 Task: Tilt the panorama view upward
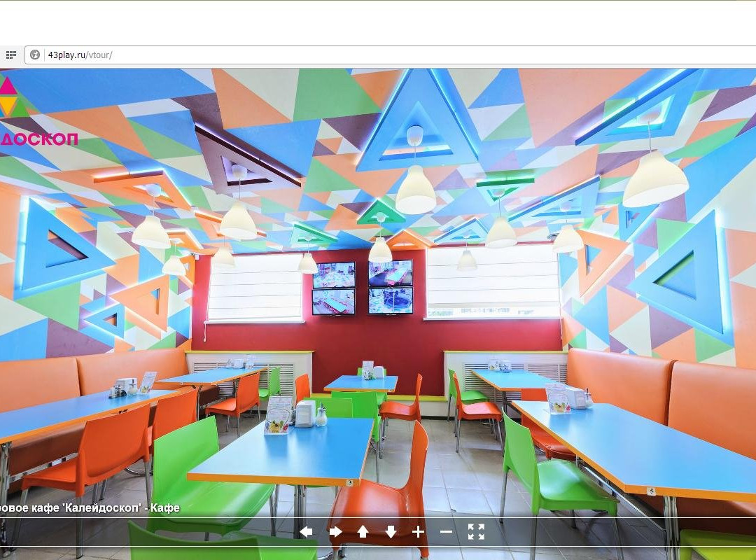pyautogui.click(x=363, y=532)
